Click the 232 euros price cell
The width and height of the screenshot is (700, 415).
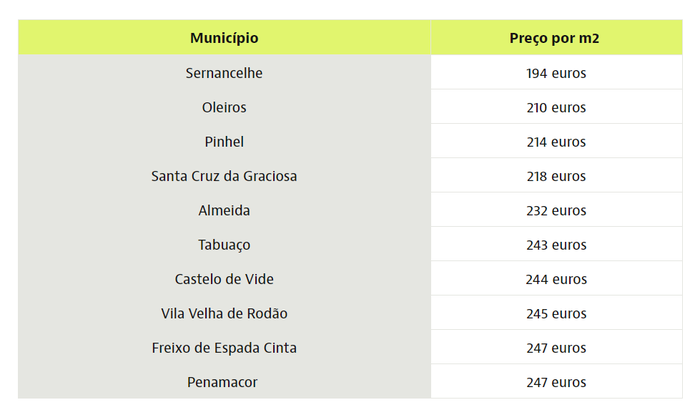[556, 211]
